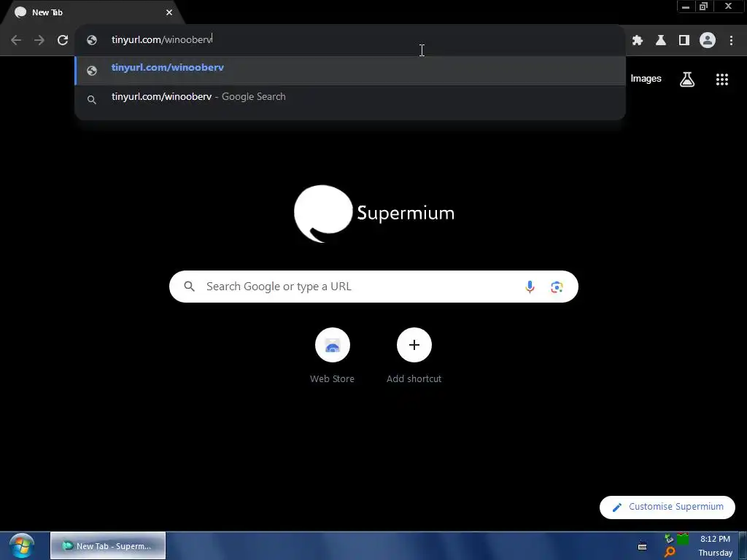Click the green tray icon
The width and height of the screenshot is (747, 560).
[683, 539]
